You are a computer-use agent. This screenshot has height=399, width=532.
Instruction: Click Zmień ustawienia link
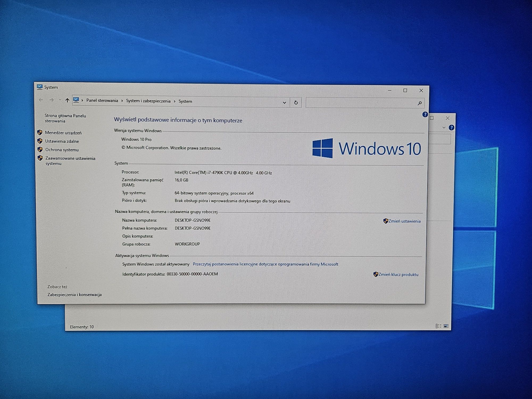point(404,221)
